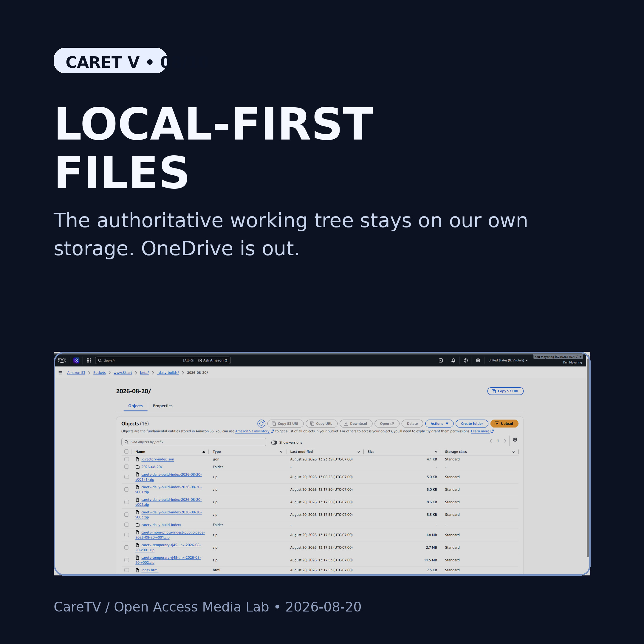The height and width of the screenshot is (644, 644).
Task: Click Create folder button
Action: coord(472,424)
